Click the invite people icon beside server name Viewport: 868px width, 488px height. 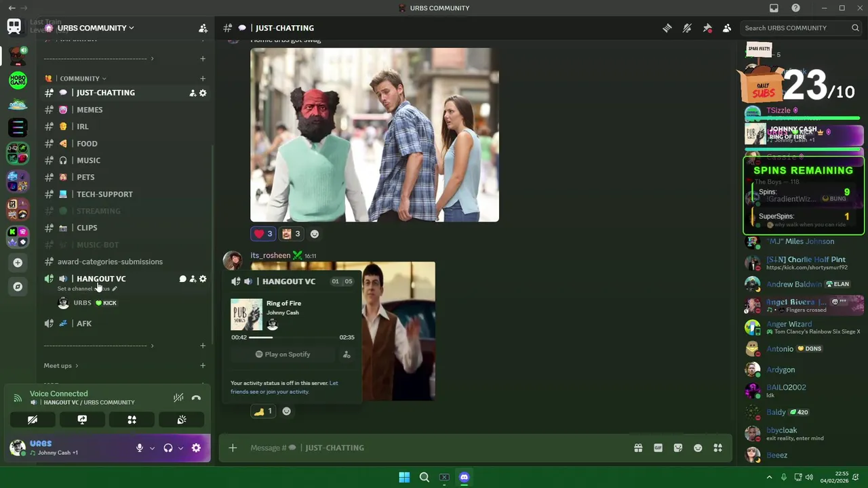click(203, 28)
